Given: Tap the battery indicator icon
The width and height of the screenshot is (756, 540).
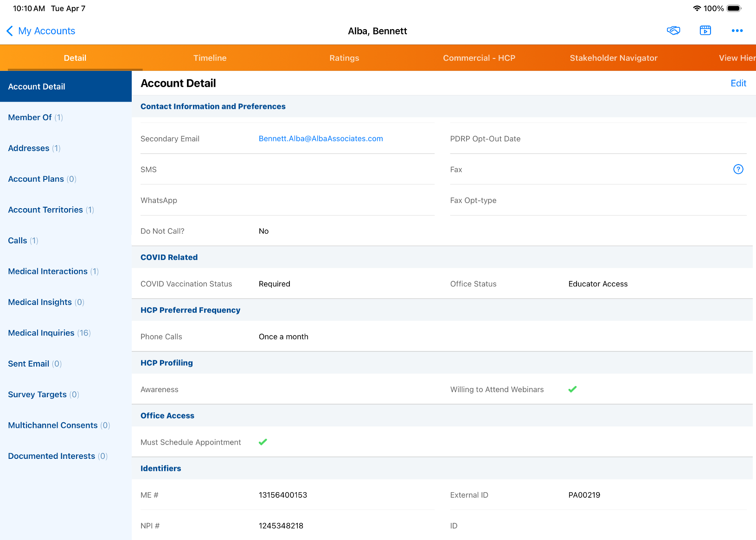Looking at the screenshot, I should 734,8.
